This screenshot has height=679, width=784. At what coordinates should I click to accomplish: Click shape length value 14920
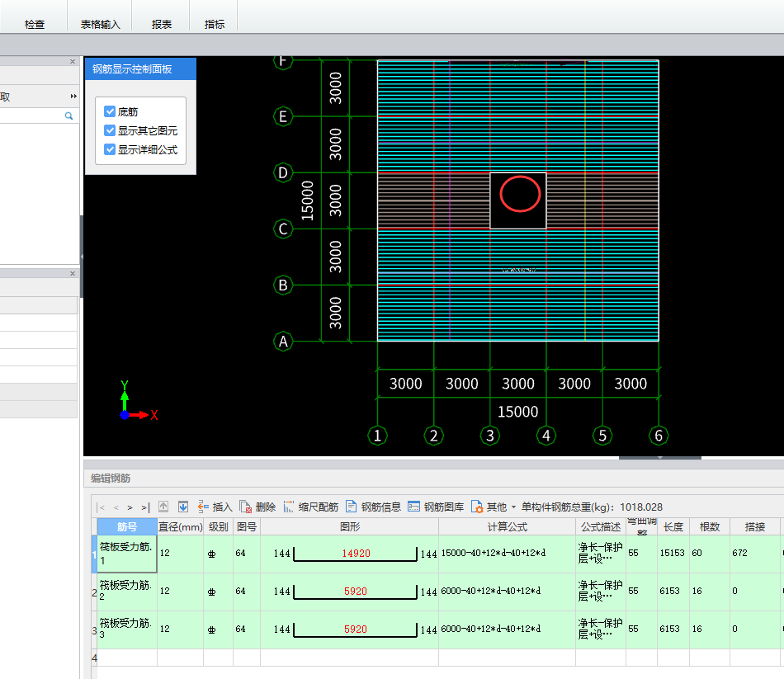(356, 554)
